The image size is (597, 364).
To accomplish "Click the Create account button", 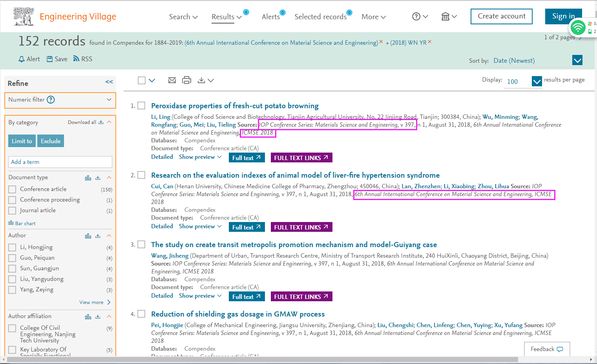I will pos(502,16).
